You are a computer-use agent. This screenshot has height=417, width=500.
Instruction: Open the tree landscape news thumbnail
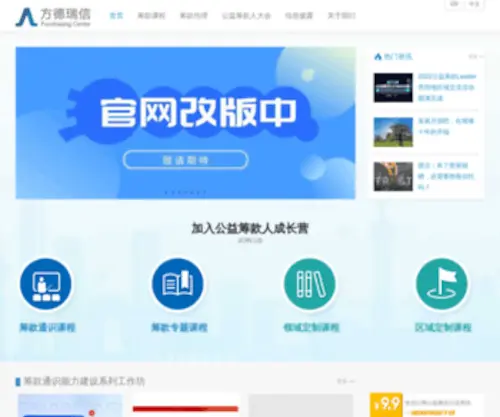393,132
